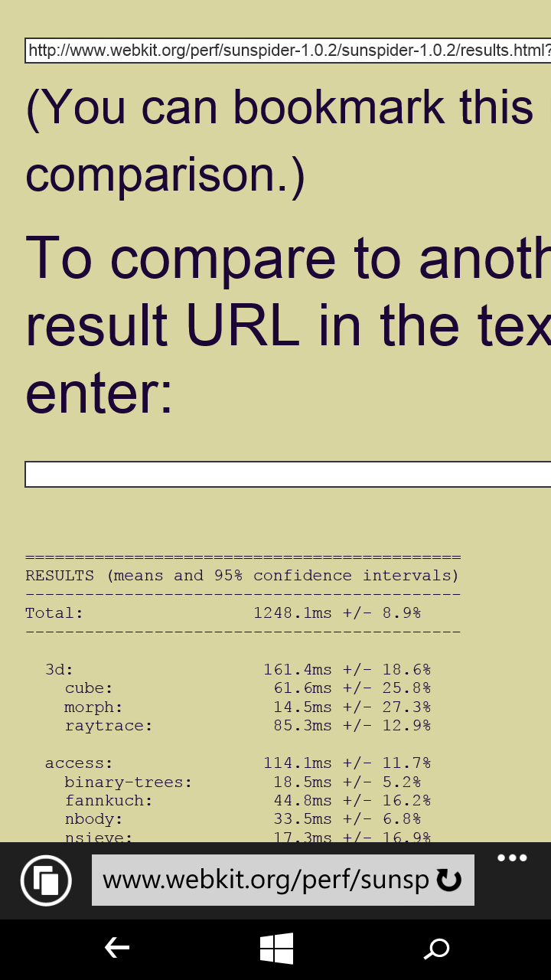Tap the search magnifier button
Viewport: 551px width, 980px height.
tap(436, 949)
